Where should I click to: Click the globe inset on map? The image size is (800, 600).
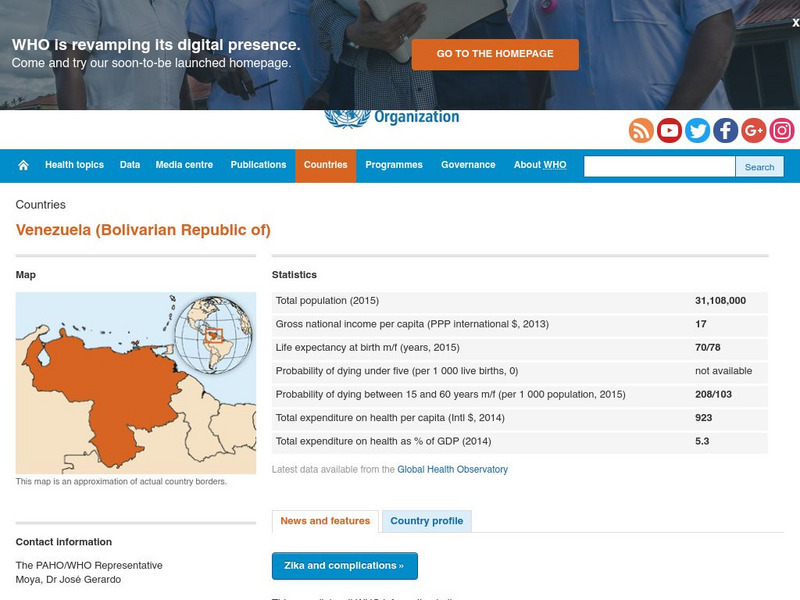(x=213, y=335)
